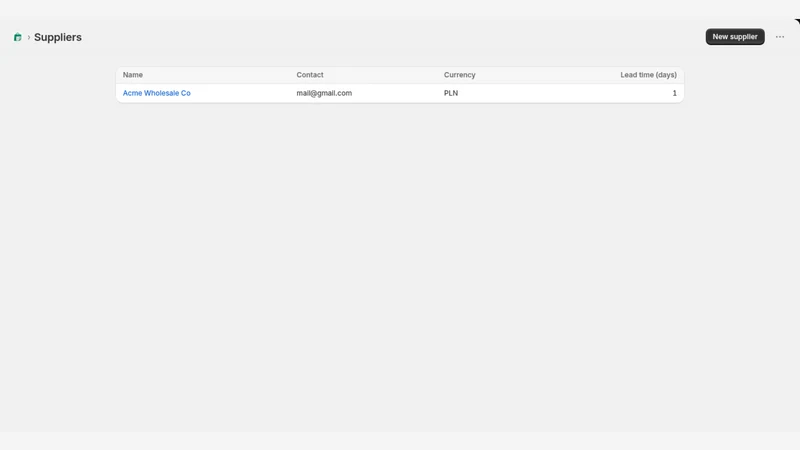
Task: Click the Lead time (days) column header
Action: 648,75
